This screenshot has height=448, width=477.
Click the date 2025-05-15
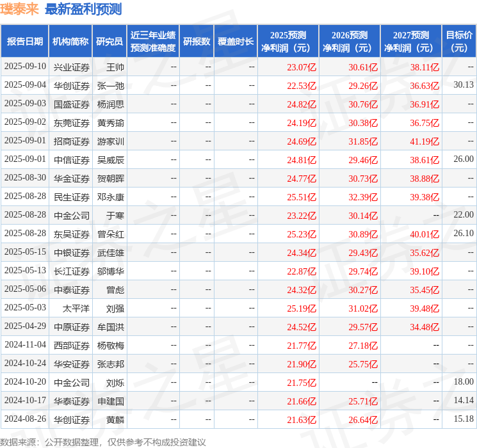pos(25,252)
